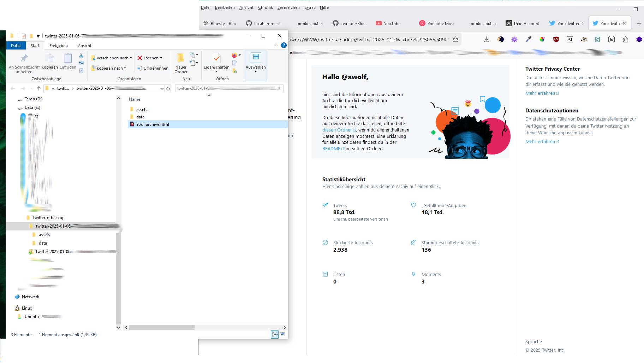Click the eyedropper color picker extension
Image resolution: width=644 pixels, height=363 pixels.
pyautogui.click(x=528, y=40)
